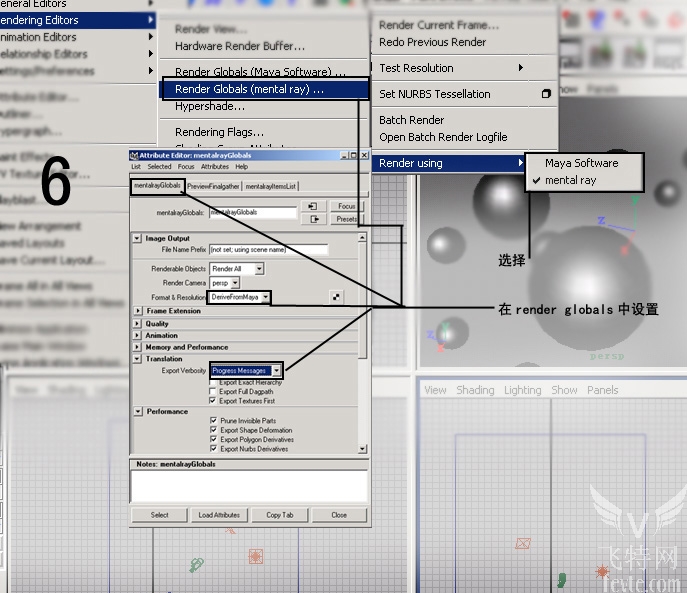Select the green camera icon in lower left viewport
The width and height of the screenshot is (687, 593).
(196, 564)
